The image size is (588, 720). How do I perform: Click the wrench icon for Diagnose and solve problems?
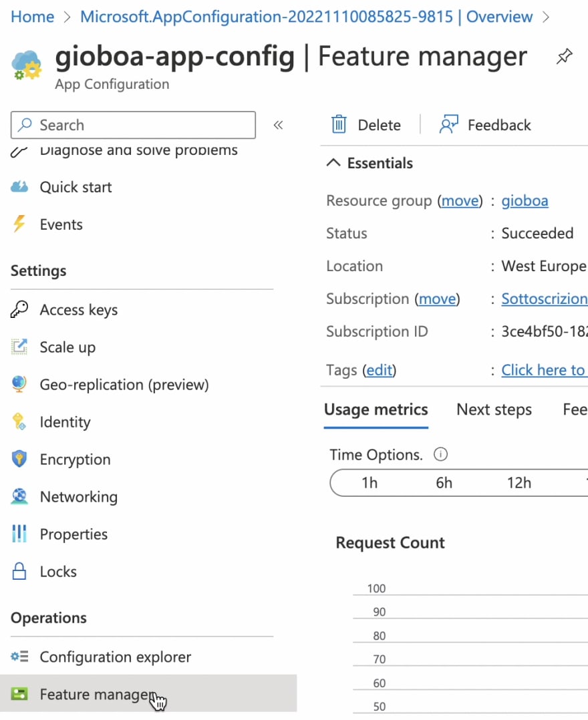[x=19, y=152]
